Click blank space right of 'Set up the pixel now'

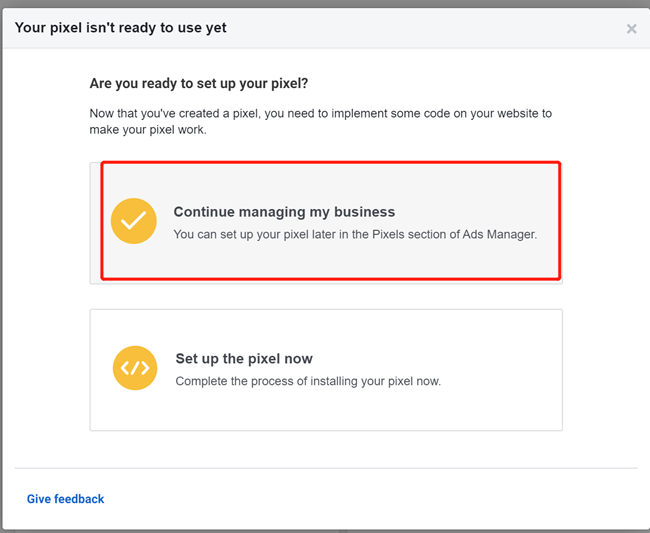pos(450,359)
